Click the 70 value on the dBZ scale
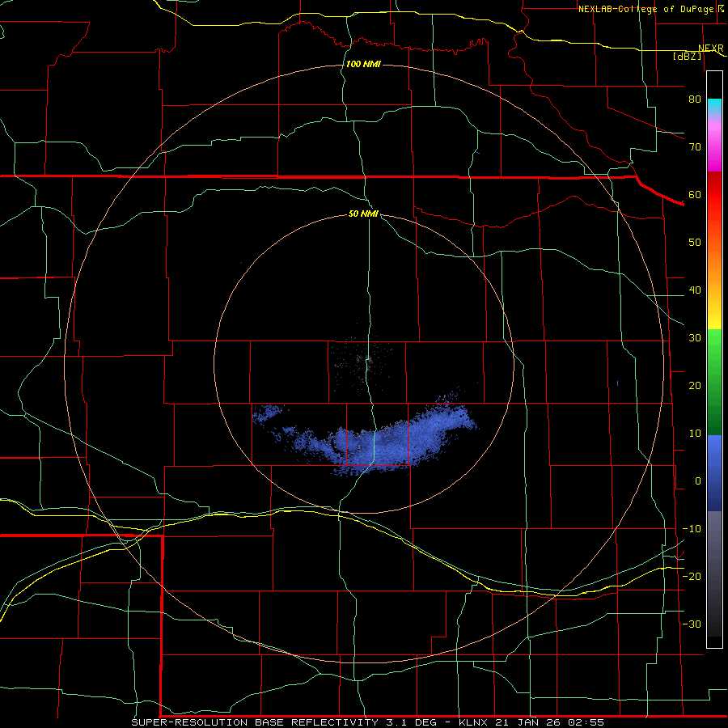728x728 pixels. (695, 147)
